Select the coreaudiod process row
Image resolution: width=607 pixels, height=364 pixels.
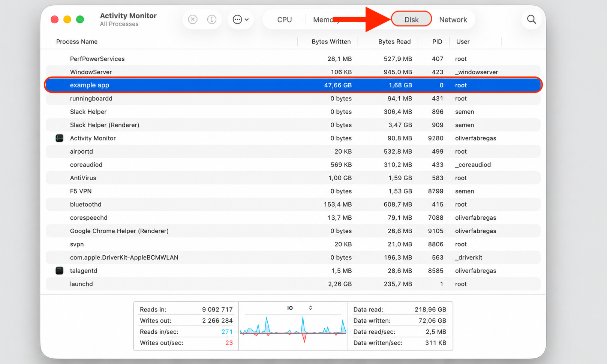click(x=293, y=165)
